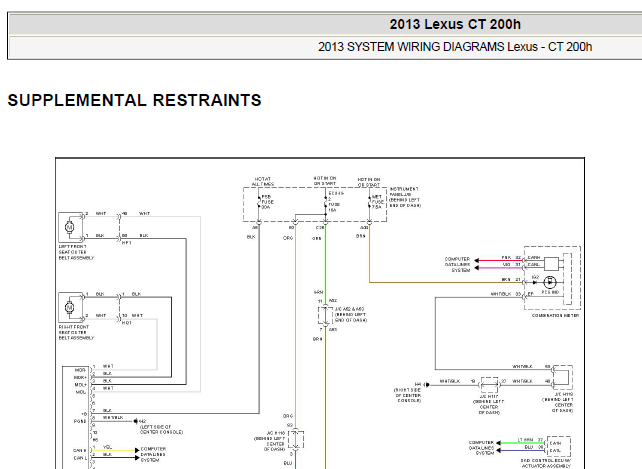Click '2013 SYSTEM WIRING DIAGRAMS Lexus - CT 200h' subtitle
Image resolution: width=642 pixels, height=469 pixels.
pyautogui.click(x=455, y=47)
